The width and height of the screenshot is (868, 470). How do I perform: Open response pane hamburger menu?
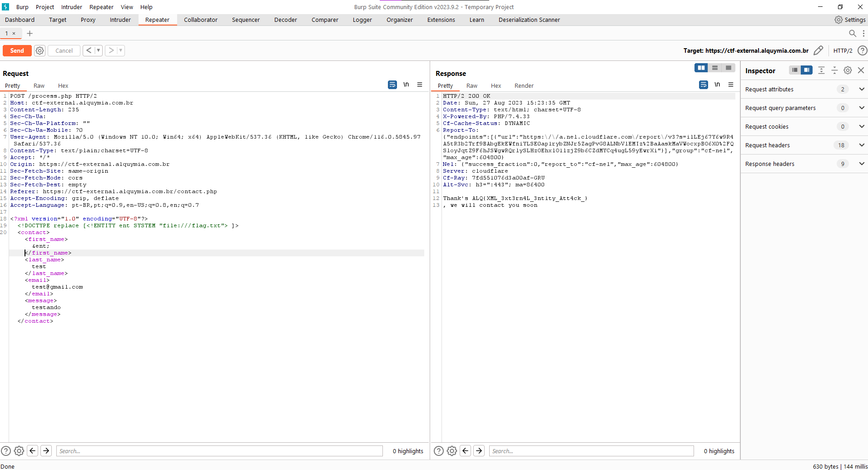click(x=731, y=85)
